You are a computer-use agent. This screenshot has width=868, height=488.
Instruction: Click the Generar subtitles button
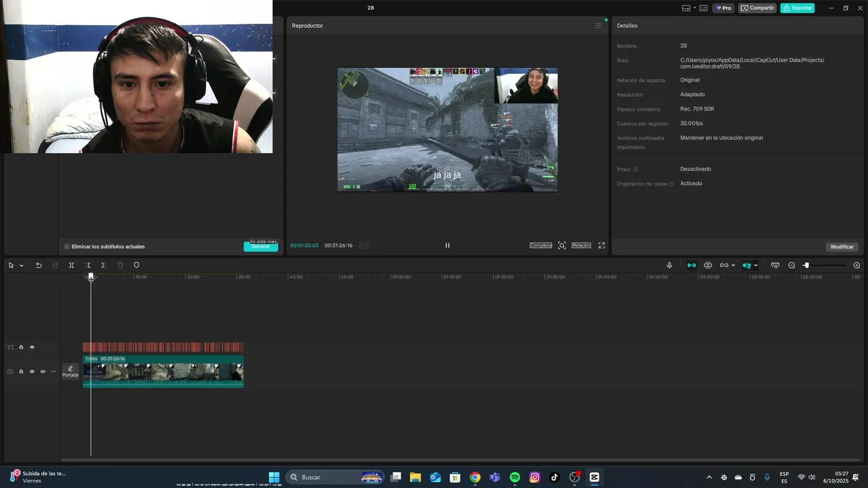(261, 247)
